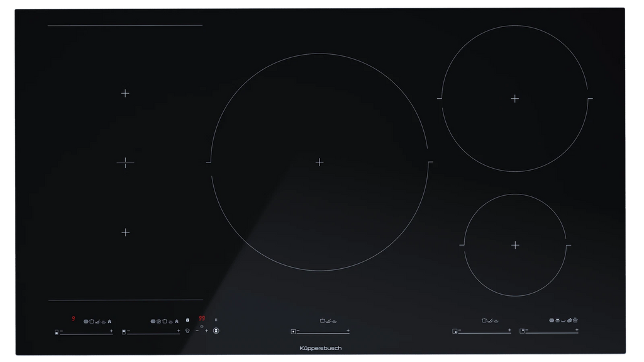644x362 pixels.
Task: Tap the grill plate icon above leftmost slider
Action: [86, 321]
